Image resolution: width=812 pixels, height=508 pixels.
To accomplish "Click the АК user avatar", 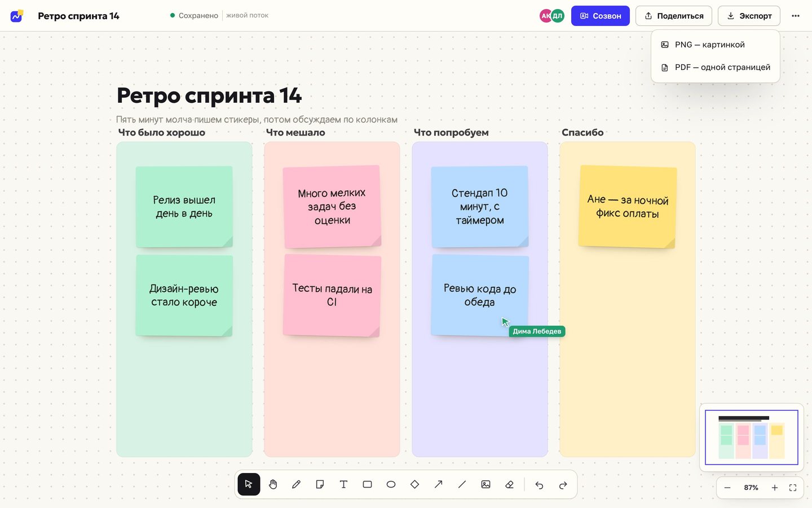I will tap(545, 16).
